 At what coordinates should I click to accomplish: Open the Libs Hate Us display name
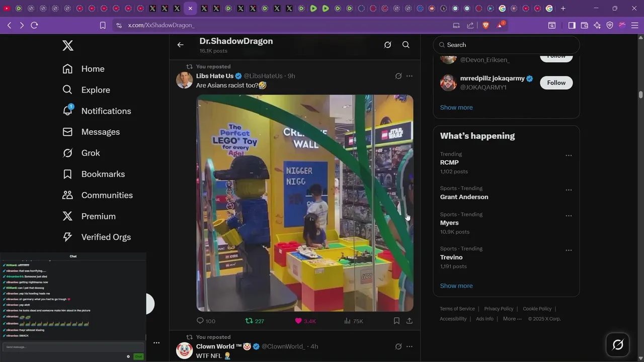[x=215, y=76]
